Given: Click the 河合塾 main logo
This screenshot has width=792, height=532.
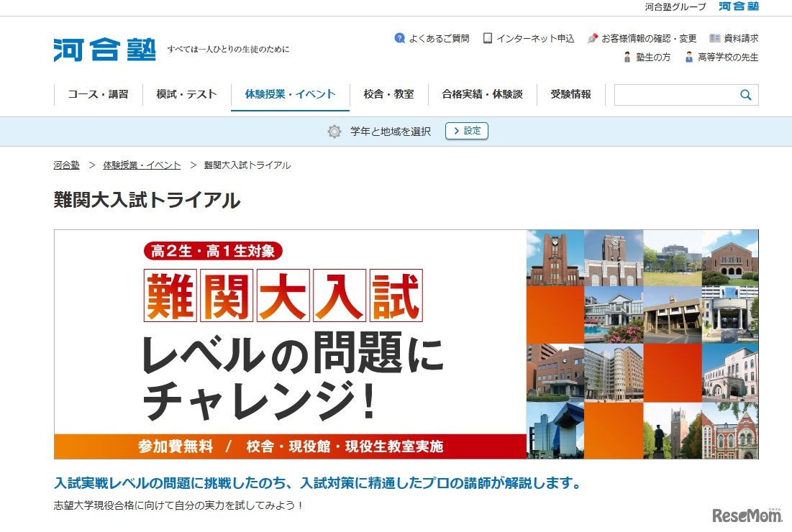Looking at the screenshot, I should point(104,50).
